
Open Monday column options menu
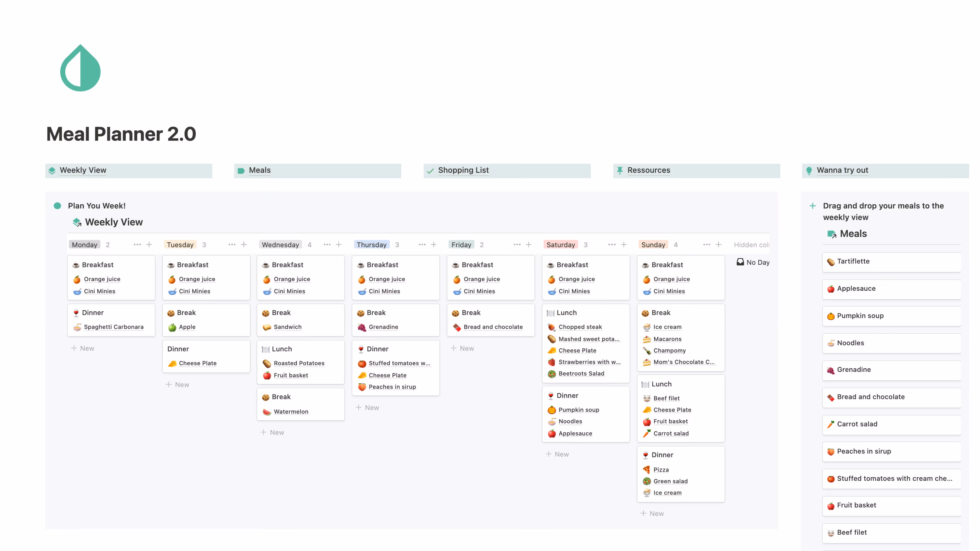tap(137, 245)
